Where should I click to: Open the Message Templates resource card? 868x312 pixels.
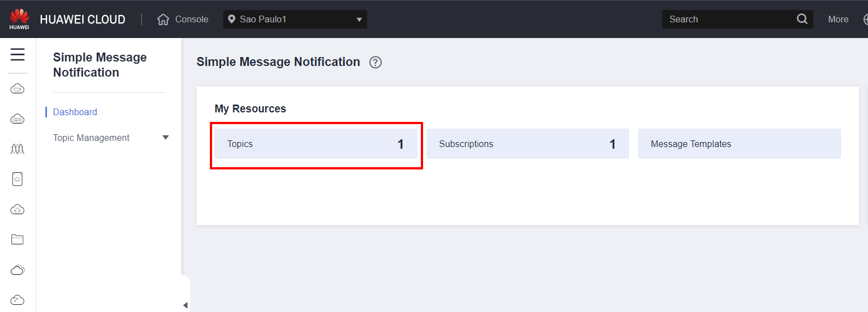(x=739, y=144)
